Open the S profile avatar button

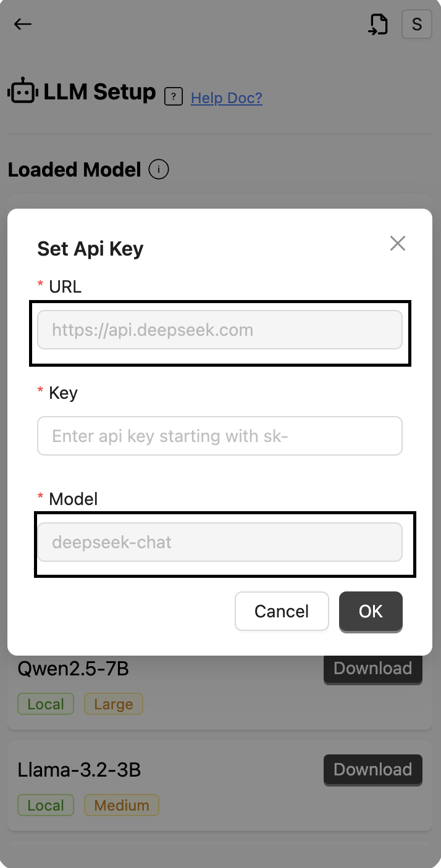pos(416,24)
